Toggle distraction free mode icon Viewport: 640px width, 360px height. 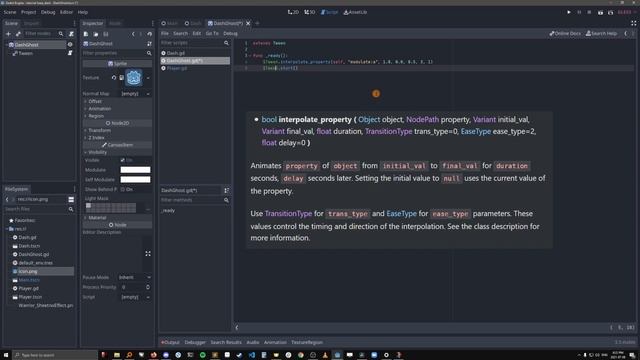(634, 23)
